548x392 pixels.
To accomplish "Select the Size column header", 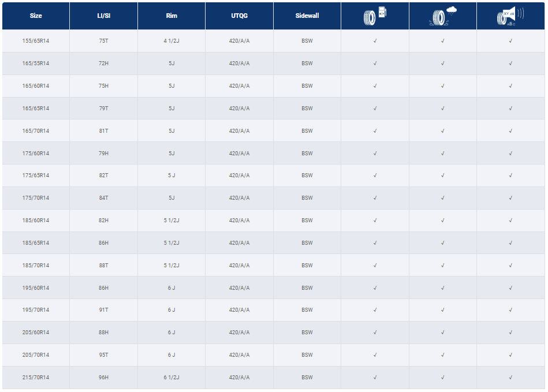I will point(36,16).
